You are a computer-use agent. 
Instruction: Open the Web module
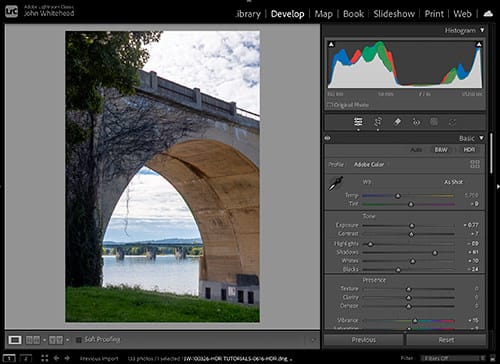(x=462, y=14)
